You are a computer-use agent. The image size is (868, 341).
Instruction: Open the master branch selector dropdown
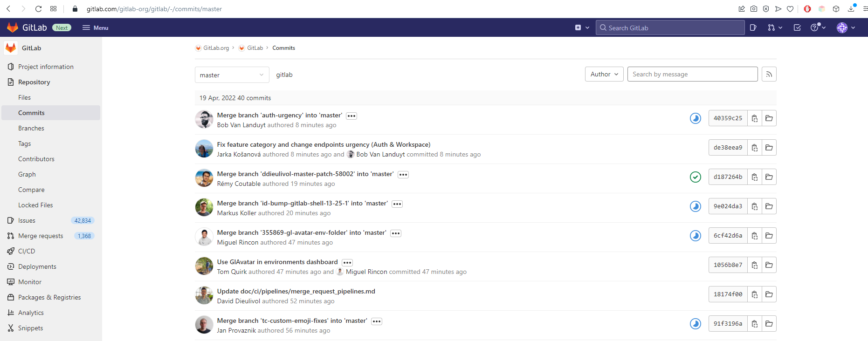[232, 75]
